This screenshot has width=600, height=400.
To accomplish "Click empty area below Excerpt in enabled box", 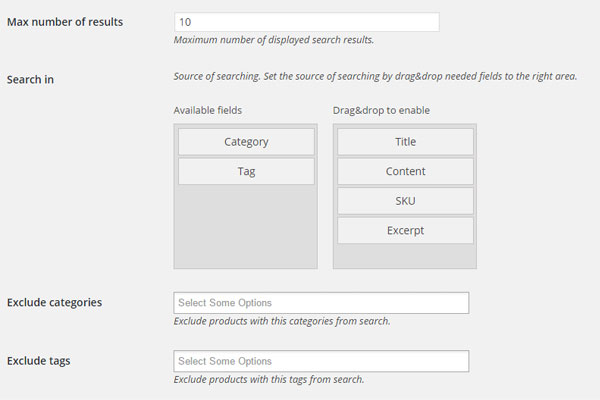I will pos(405,256).
